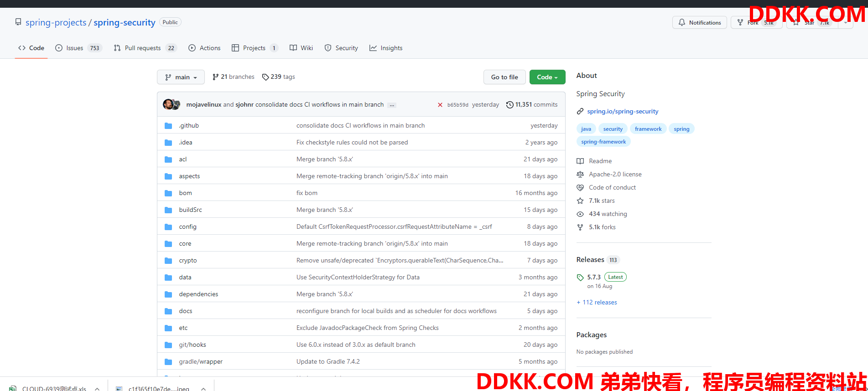868x391 pixels.
Task: Expand the c1f365f10e7de jpeg download chevron
Action: pyautogui.click(x=203, y=389)
